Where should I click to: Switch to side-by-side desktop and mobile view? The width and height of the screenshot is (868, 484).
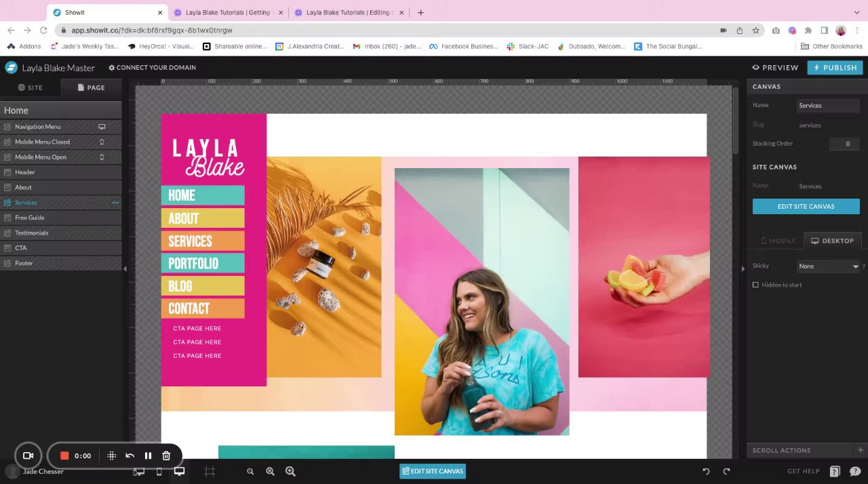click(139, 472)
